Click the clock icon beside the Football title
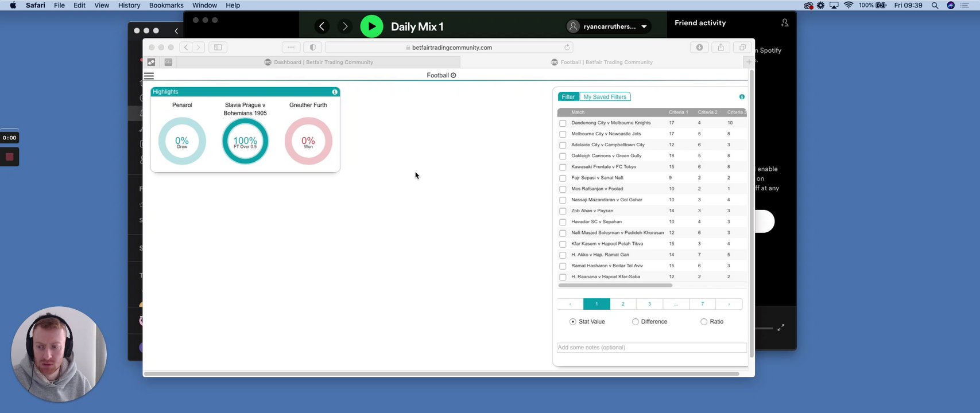Screen dimensions: 980x413 454,75
